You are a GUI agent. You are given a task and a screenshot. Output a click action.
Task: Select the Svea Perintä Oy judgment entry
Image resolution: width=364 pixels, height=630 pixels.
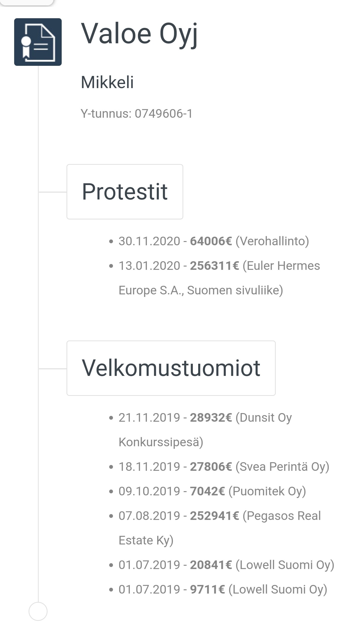pyautogui.click(x=224, y=466)
